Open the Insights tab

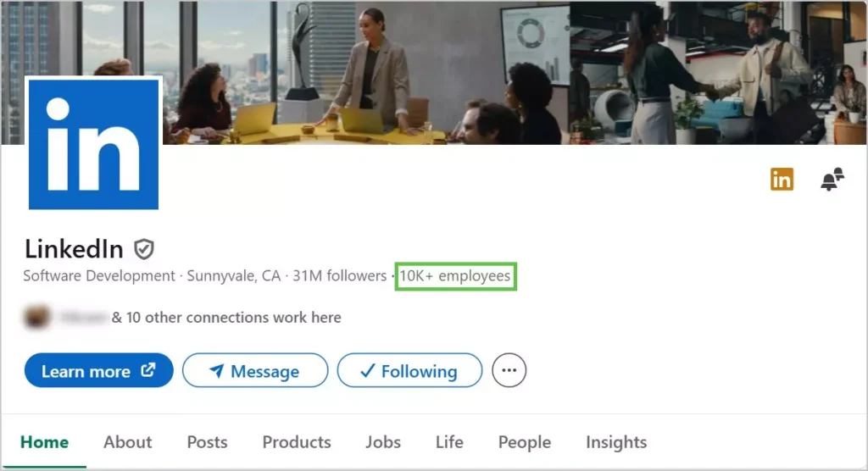point(616,442)
